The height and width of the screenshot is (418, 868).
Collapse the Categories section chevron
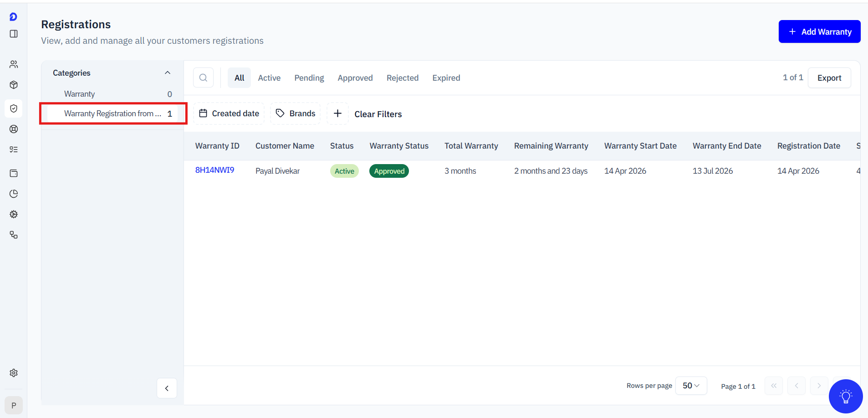(168, 73)
